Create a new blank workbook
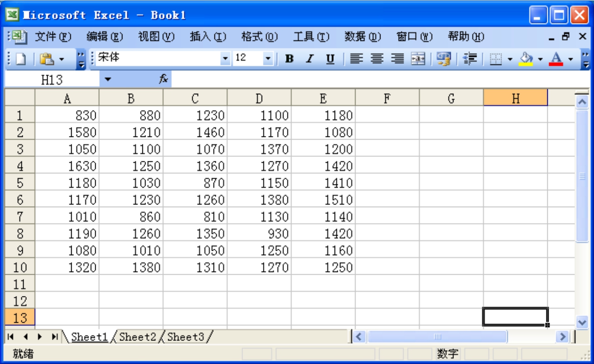The height and width of the screenshot is (364, 594). [x=21, y=59]
